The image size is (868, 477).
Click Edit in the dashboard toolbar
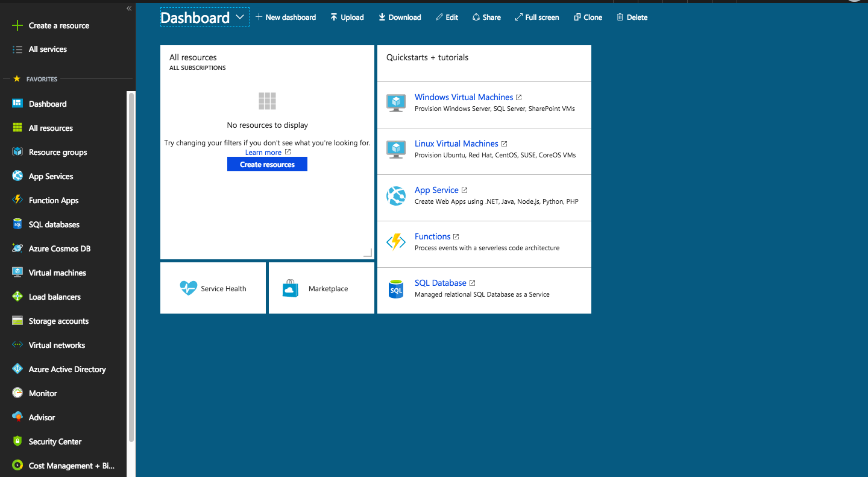click(x=447, y=17)
